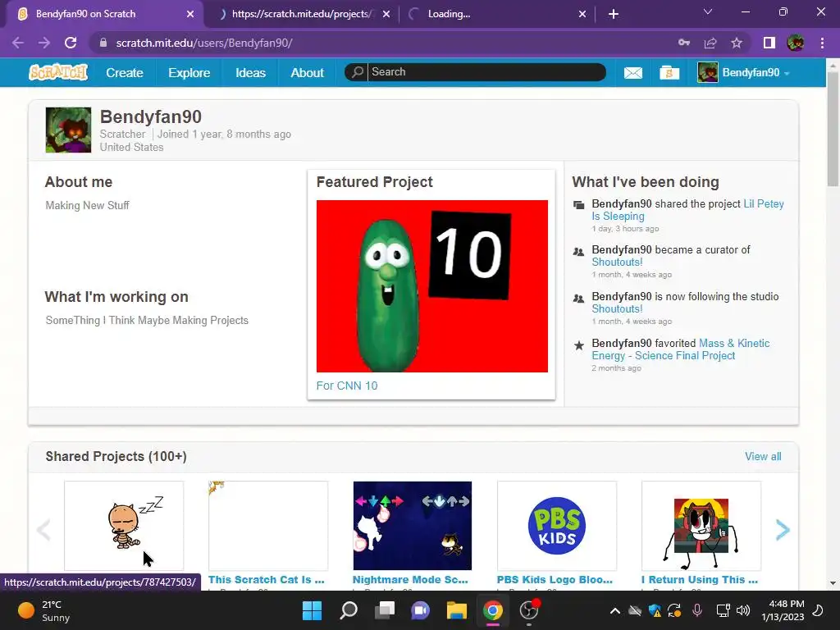Open taskbar Search
Viewport: 840px width, 630px height.
tap(349, 610)
